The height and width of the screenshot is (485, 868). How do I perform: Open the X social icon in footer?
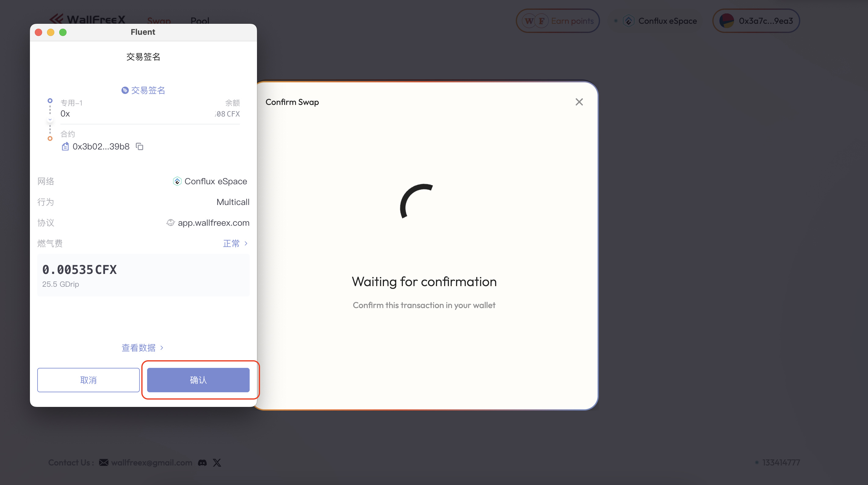pos(217,463)
